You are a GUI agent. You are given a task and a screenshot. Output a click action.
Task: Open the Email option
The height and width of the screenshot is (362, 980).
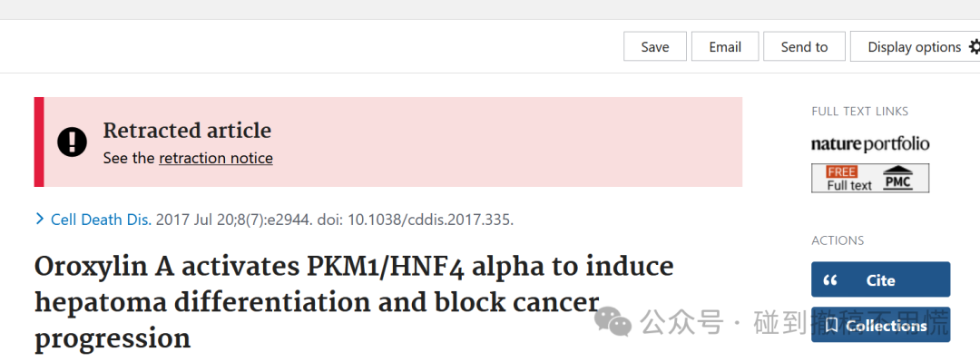725,47
